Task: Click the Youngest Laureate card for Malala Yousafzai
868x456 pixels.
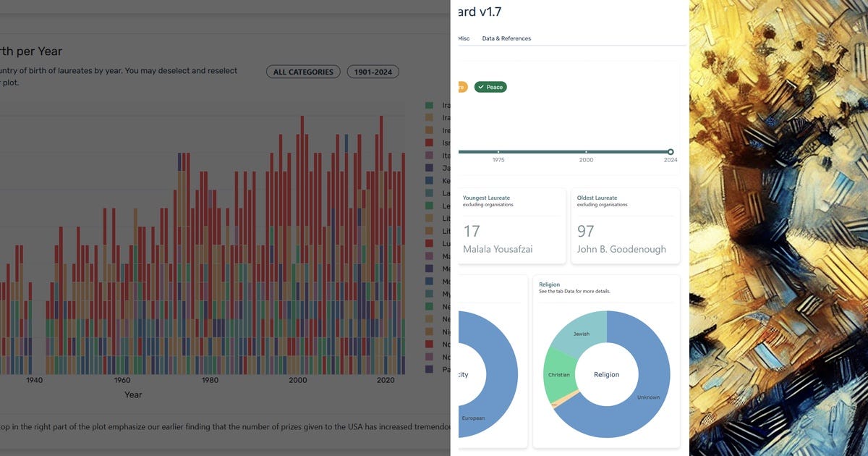Action: click(x=511, y=225)
